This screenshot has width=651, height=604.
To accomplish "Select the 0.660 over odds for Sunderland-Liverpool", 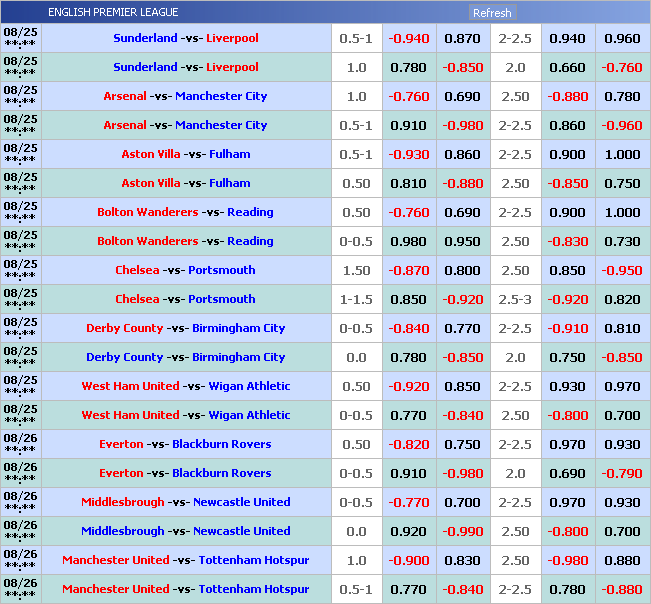I will tap(568, 68).
